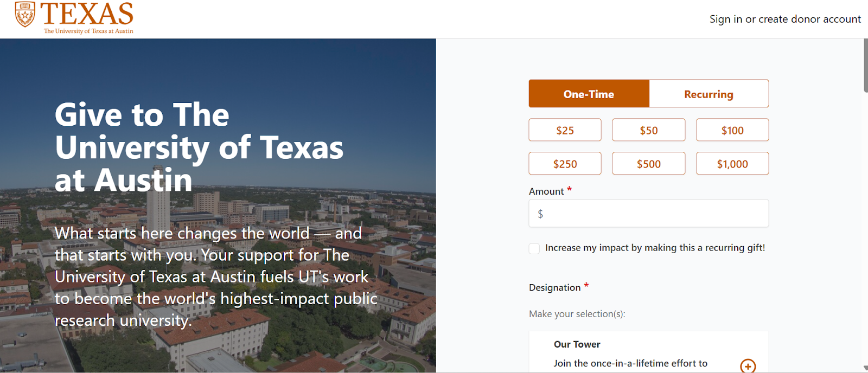Choose the $250 donation amount
The image size is (868, 373).
[x=565, y=164]
